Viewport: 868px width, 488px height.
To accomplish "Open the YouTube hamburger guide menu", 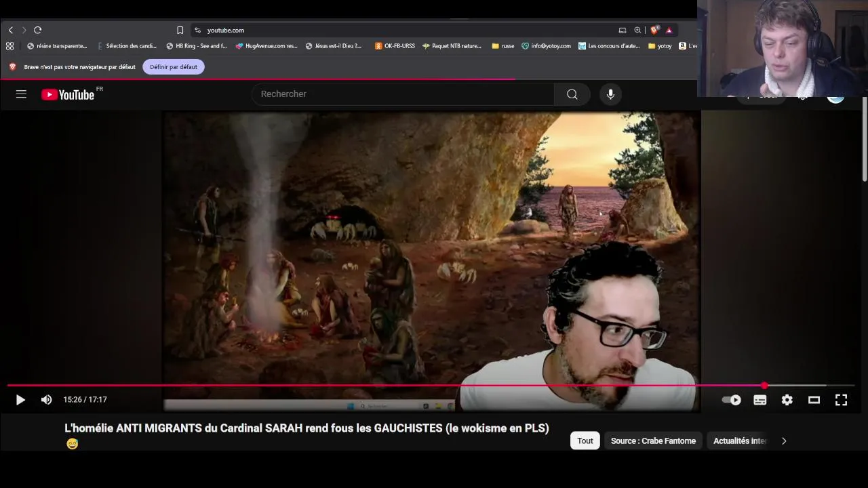I will pos(21,94).
